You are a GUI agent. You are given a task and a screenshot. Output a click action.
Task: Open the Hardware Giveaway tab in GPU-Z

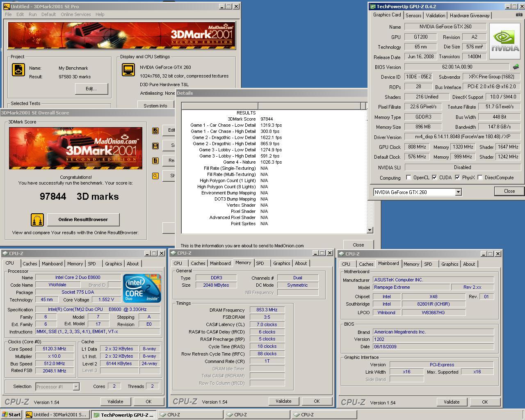(x=470, y=15)
